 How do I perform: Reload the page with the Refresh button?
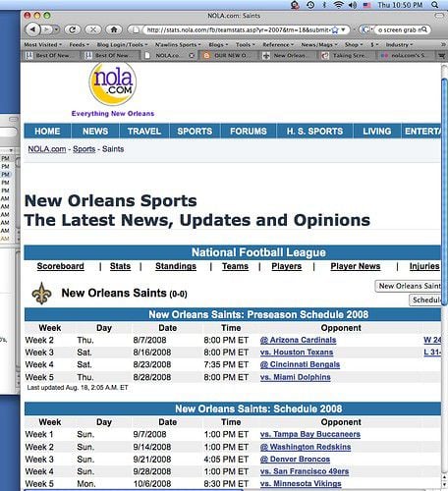[x=73, y=29]
